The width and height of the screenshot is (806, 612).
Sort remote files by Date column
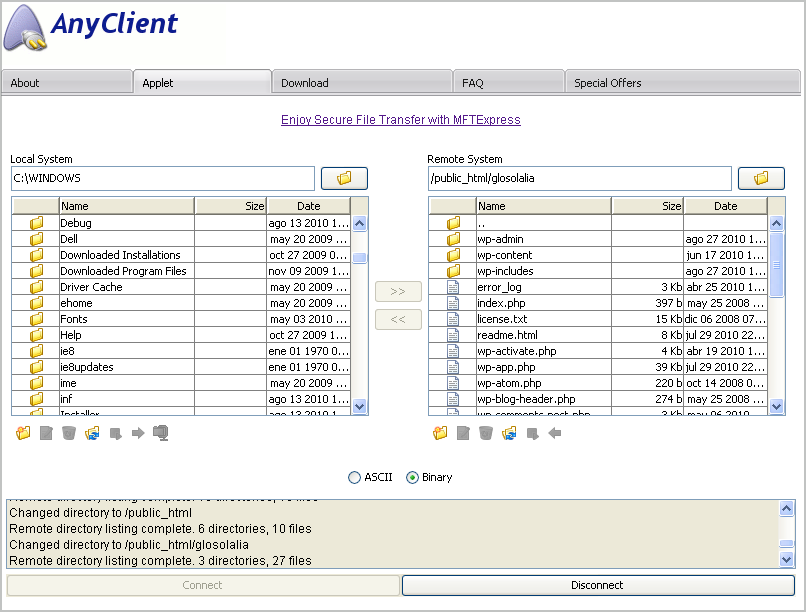coord(725,206)
